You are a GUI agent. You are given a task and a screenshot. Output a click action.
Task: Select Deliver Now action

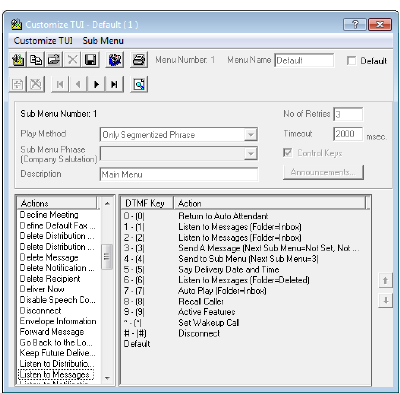[x=42, y=289]
